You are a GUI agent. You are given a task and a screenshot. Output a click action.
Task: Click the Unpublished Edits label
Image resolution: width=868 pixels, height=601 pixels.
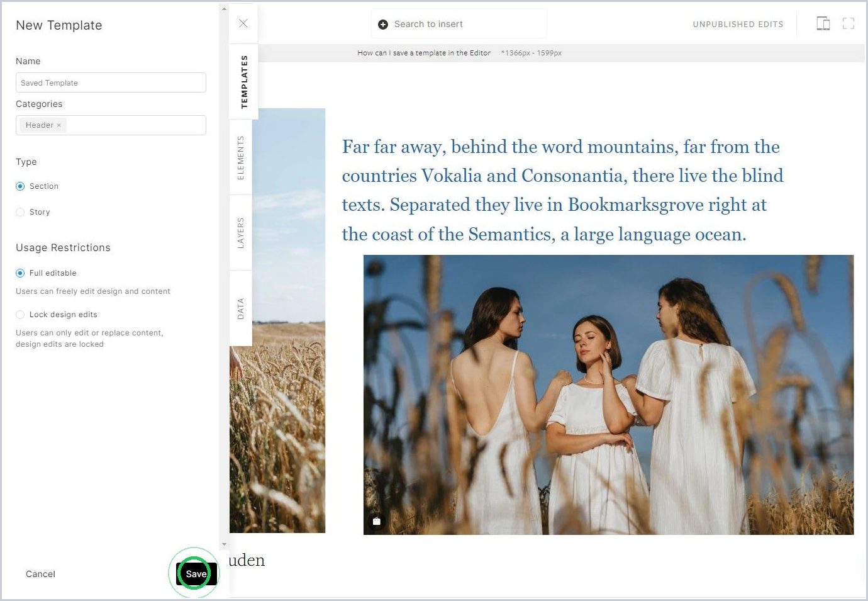coord(738,25)
